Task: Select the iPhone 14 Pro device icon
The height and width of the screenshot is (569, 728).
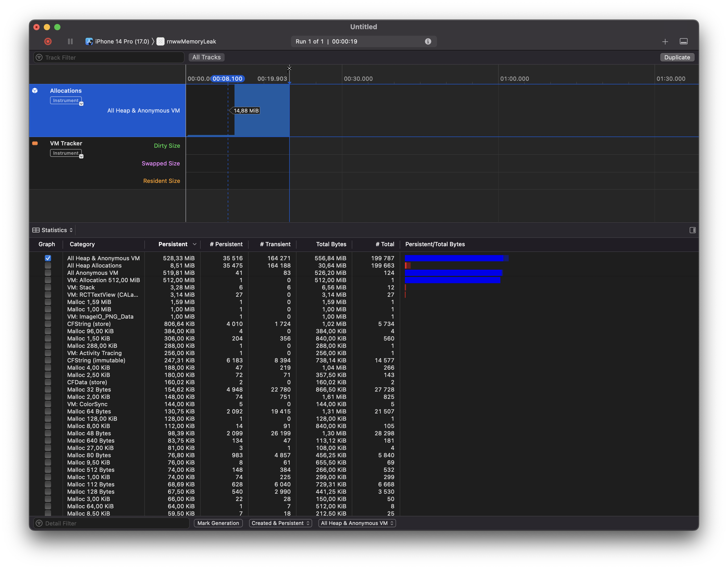Action: tap(89, 41)
